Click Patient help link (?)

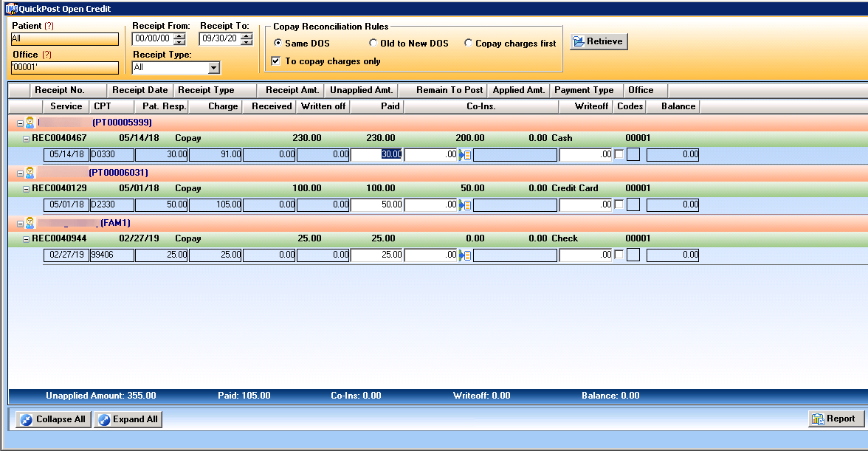point(49,26)
